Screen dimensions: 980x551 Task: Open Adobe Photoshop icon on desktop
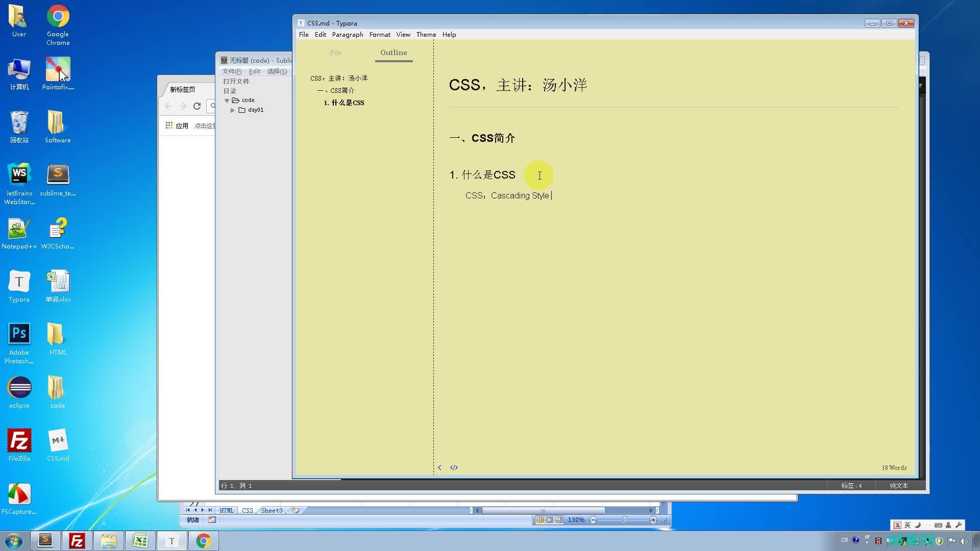coord(19,335)
